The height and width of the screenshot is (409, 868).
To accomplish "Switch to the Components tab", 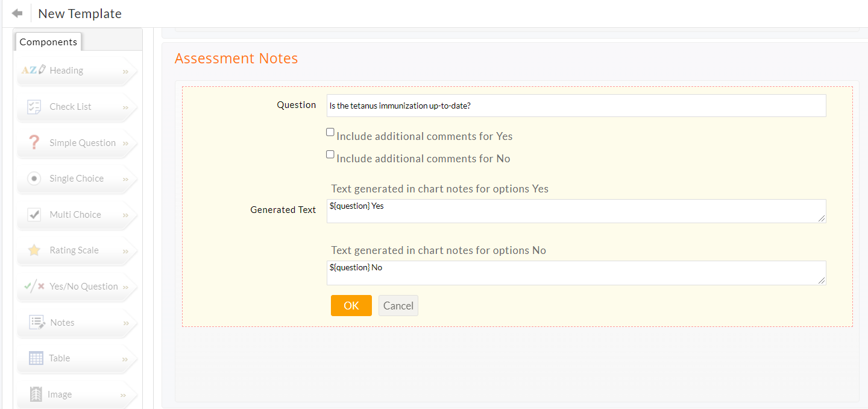I will click(x=48, y=42).
